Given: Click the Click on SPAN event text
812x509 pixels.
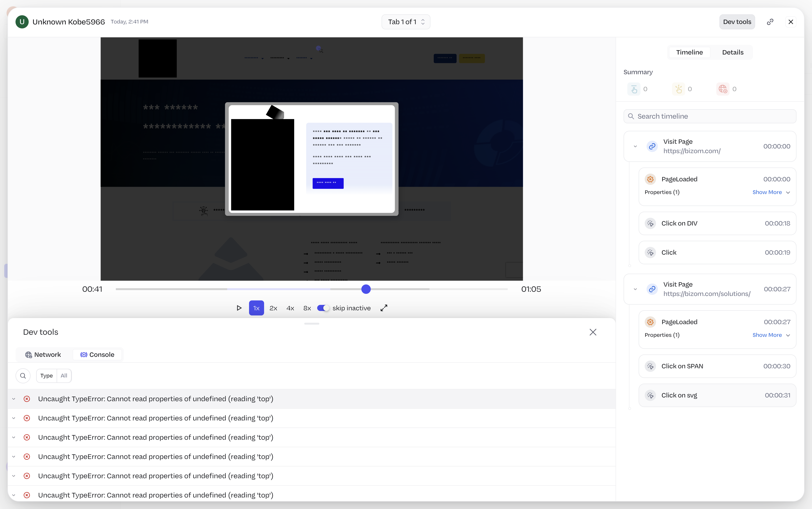Looking at the screenshot, I should click(x=682, y=366).
